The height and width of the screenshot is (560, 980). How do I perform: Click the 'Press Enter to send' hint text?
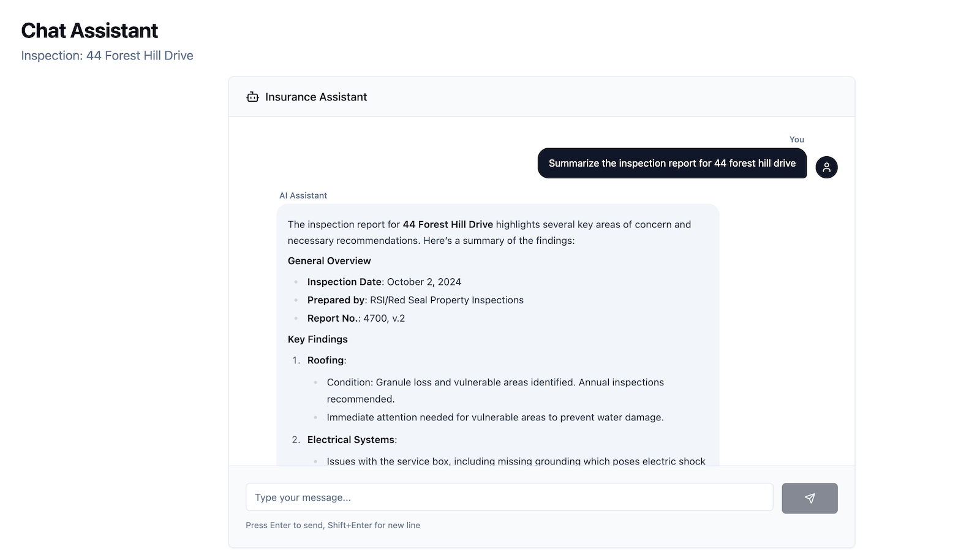(x=333, y=525)
